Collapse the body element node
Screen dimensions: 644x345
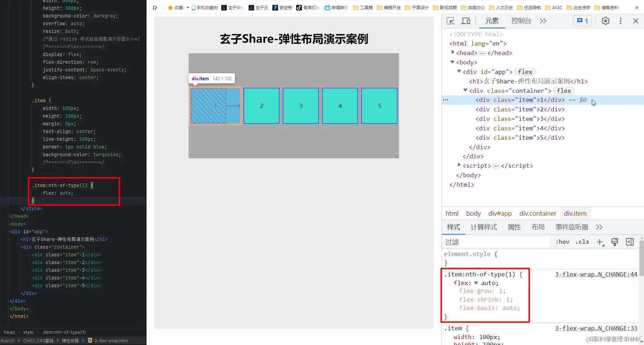click(x=452, y=62)
